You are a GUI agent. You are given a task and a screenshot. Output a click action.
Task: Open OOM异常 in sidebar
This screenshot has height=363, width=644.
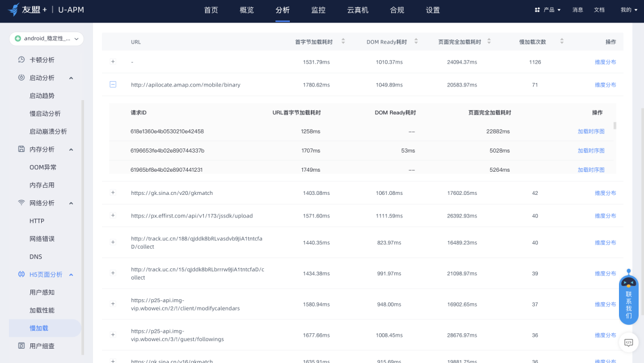[x=43, y=167]
